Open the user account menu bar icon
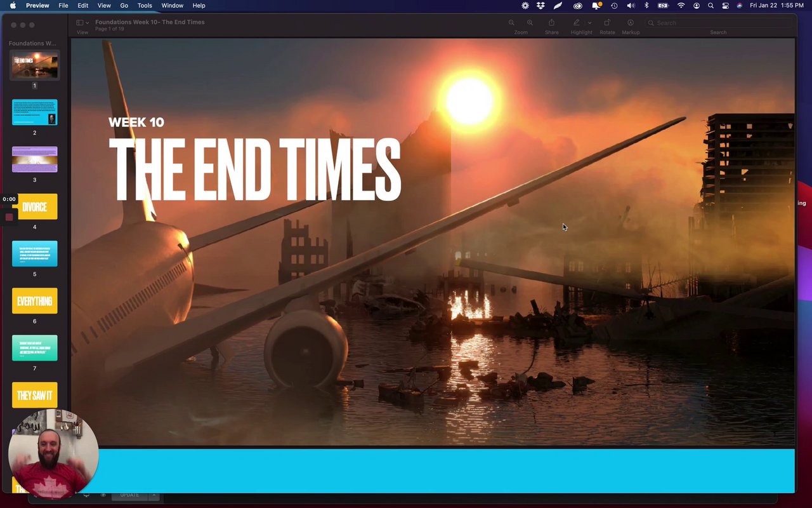The width and height of the screenshot is (812, 508). (697, 5)
